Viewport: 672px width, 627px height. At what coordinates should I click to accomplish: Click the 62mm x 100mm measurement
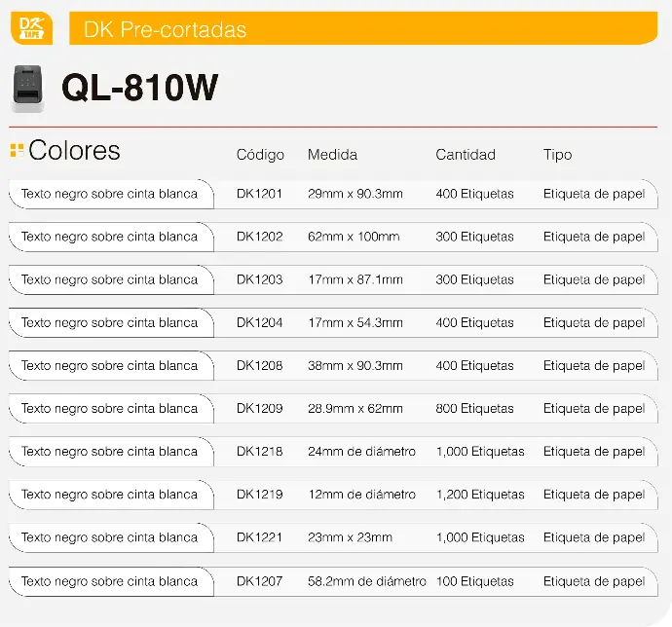[x=354, y=237]
